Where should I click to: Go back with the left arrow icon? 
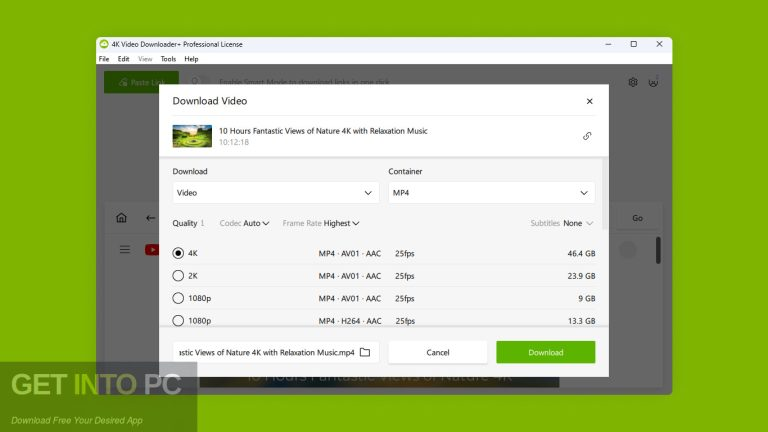[x=150, y=218]
